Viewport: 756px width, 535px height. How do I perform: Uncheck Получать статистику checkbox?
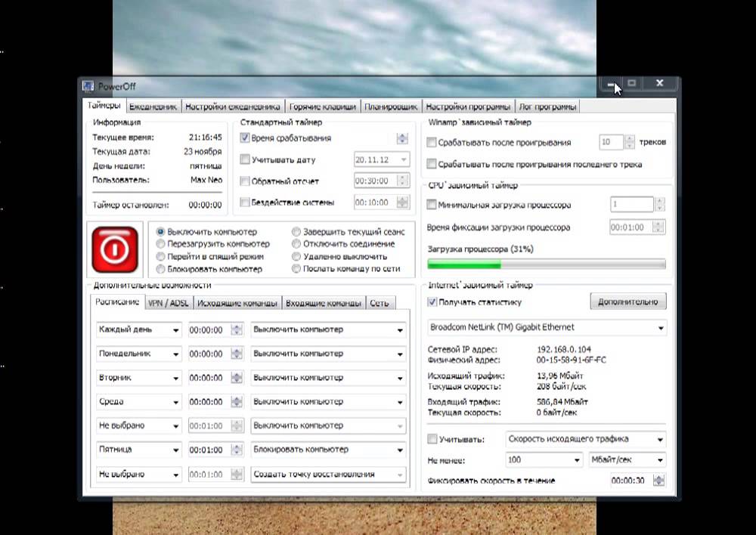pos(432,302)
